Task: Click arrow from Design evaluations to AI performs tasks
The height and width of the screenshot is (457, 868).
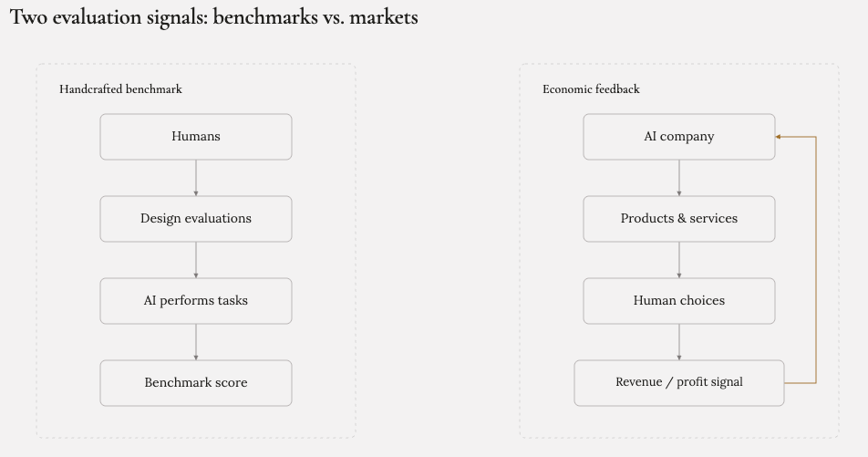Action: 196,260
